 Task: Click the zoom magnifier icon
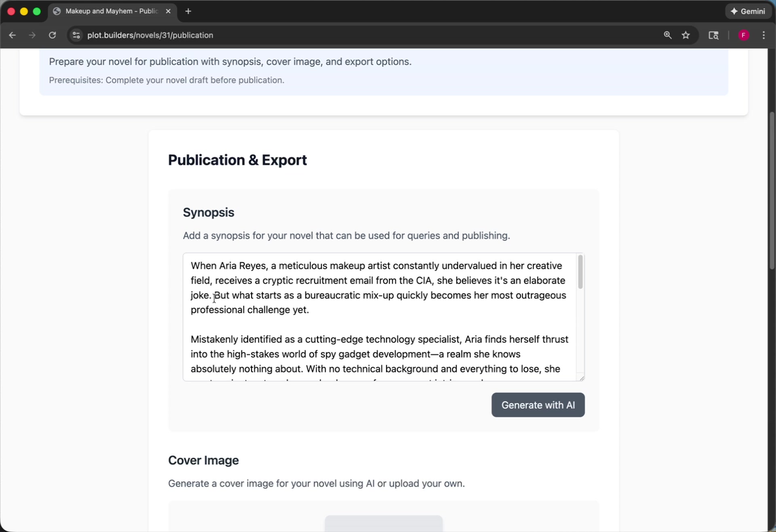coord(668,35)
